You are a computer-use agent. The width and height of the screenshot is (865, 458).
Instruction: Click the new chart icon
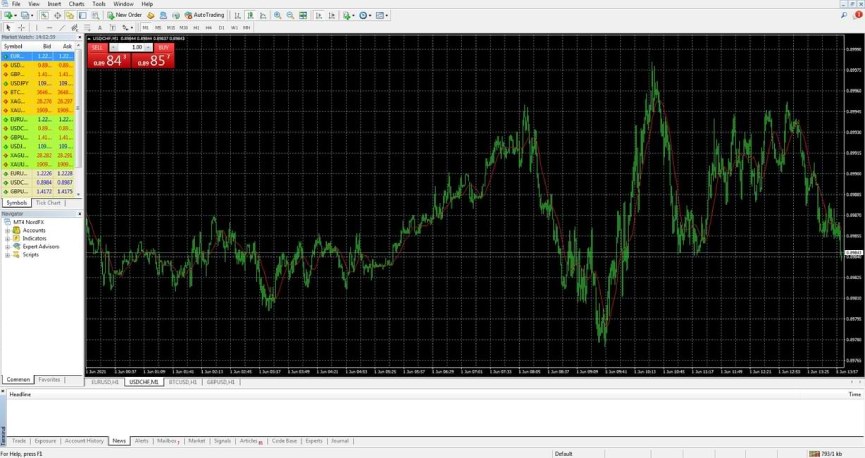[8, 15]
